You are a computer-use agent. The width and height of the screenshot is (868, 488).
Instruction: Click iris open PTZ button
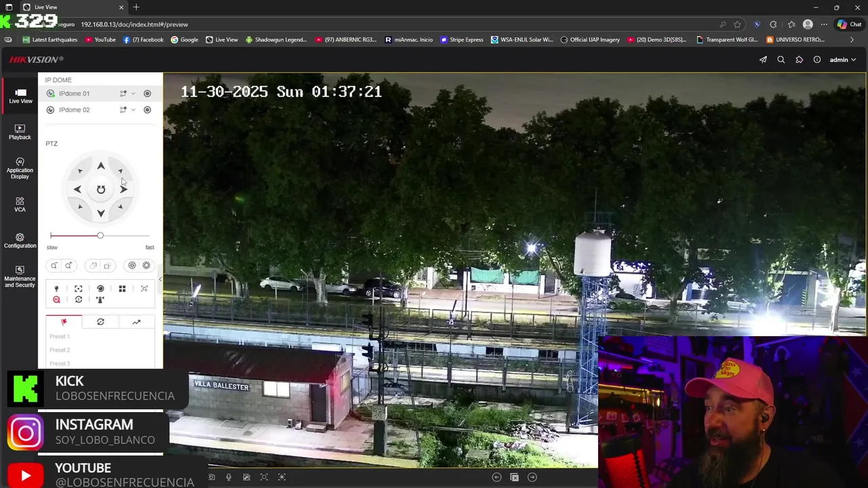click(146, 266)
